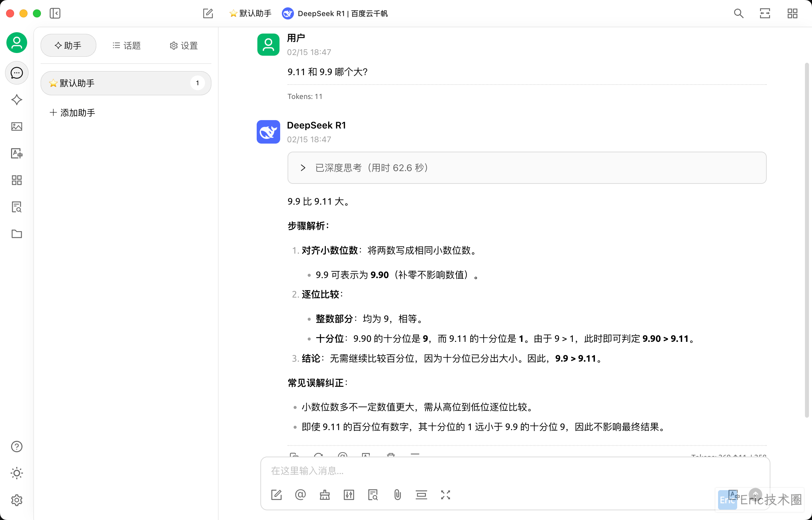
Task: Open the chat parameter settings sliders icon
Action: (x=349, y=495)
